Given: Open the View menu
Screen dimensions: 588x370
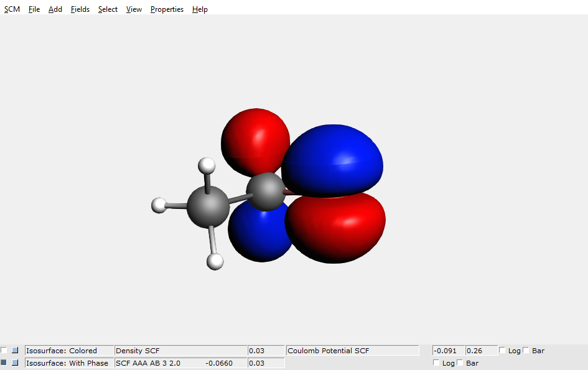Looking at the screenshot, I should [x=134, y=9].
